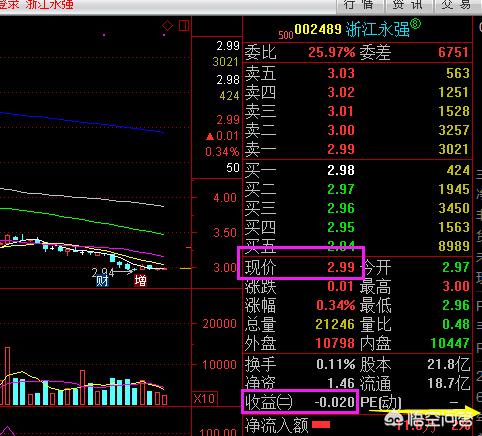Click the 买二 price 2.97

(341, 189)
